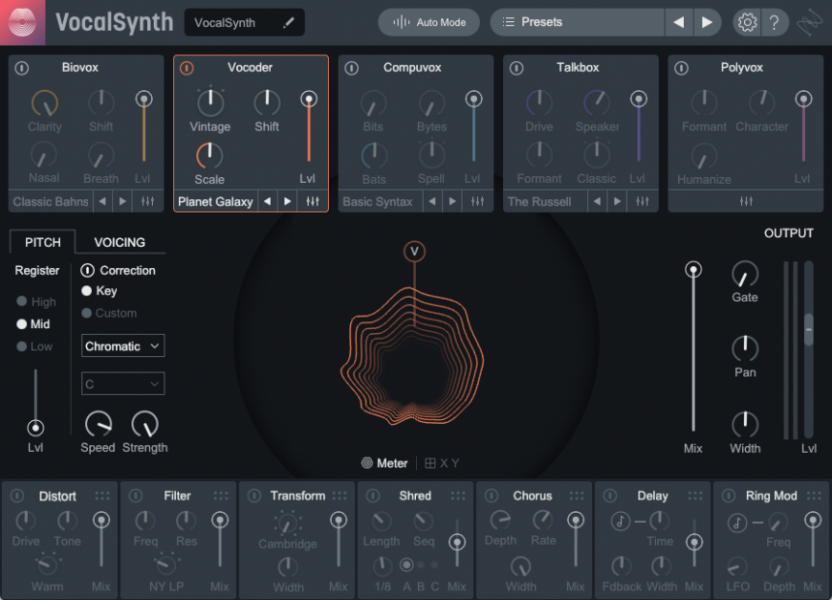Open the root note dropdown showing C

[x=122, y=383]
